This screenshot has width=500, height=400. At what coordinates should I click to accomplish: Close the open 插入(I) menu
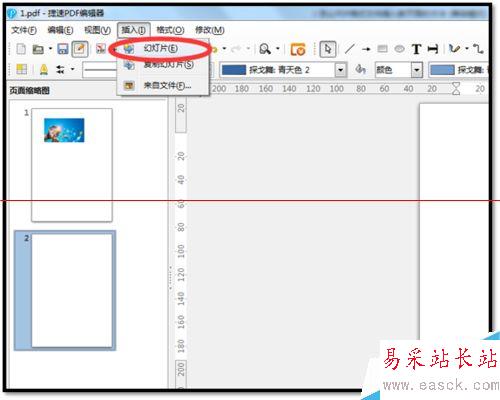pyautogui.click(x=133, y=30)
